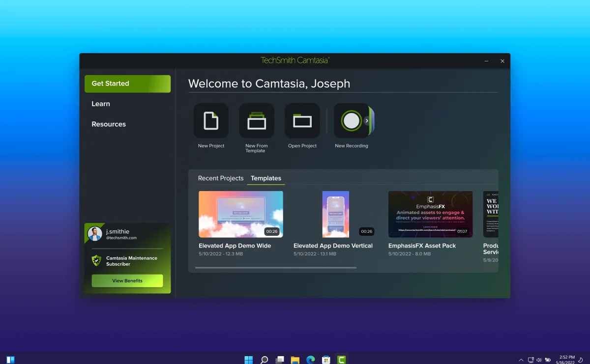The width and height of the screenshot is (590, 364).
Task: Click the Open Project folder icon
Action: tap(302, 121)
